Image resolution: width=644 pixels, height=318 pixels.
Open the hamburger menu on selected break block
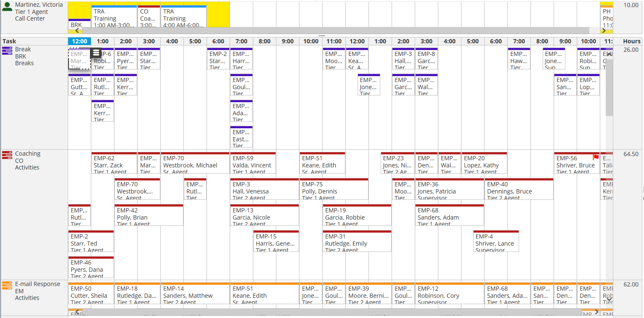click(x=96, y=53)
